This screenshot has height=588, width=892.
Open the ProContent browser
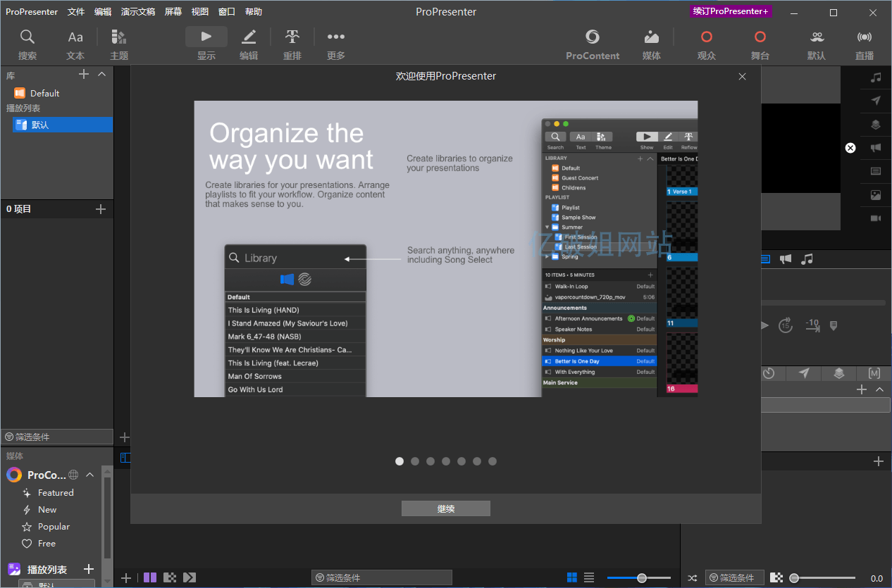point(593,45)
